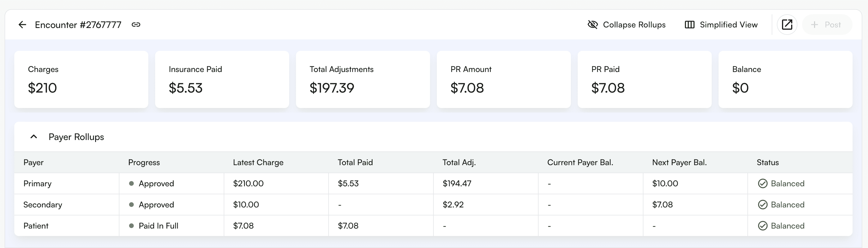The image size is (868, 248).
Task: Open encounter in new window icon
Action: tap(787, 25)
